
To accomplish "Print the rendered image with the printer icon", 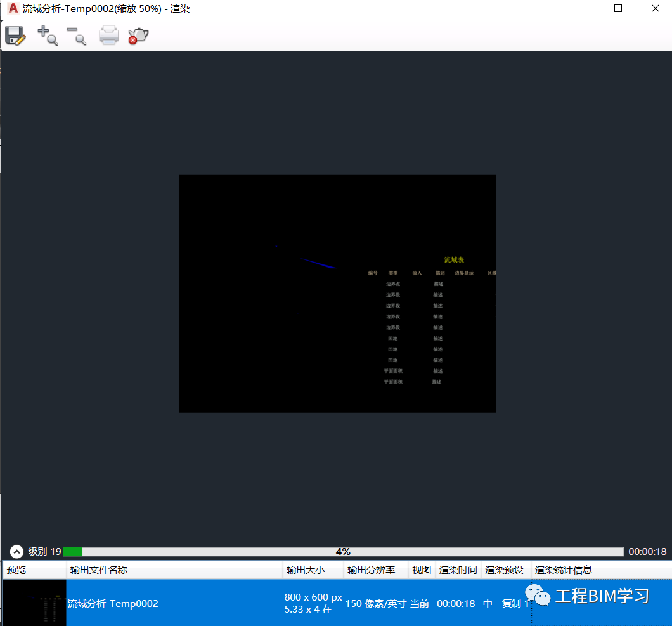I will click(109, 36).
